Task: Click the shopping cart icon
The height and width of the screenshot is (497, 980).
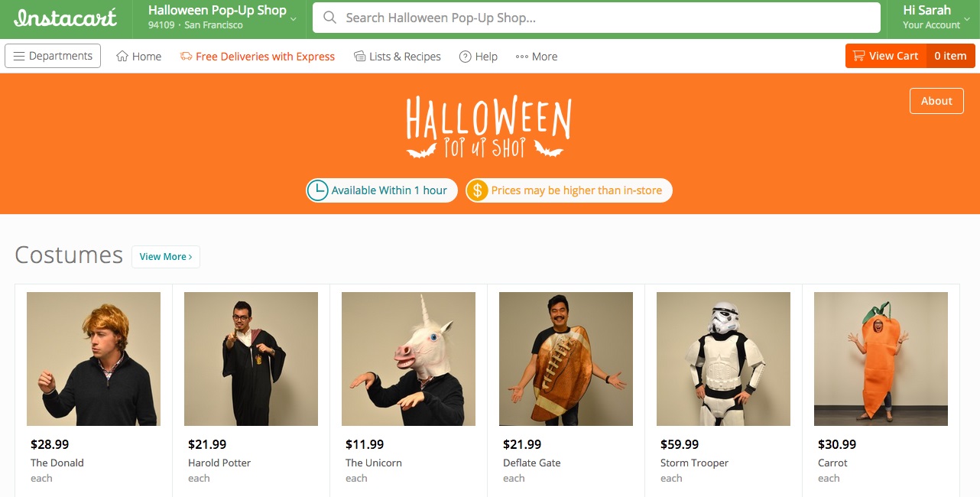Action: (860, 55)
